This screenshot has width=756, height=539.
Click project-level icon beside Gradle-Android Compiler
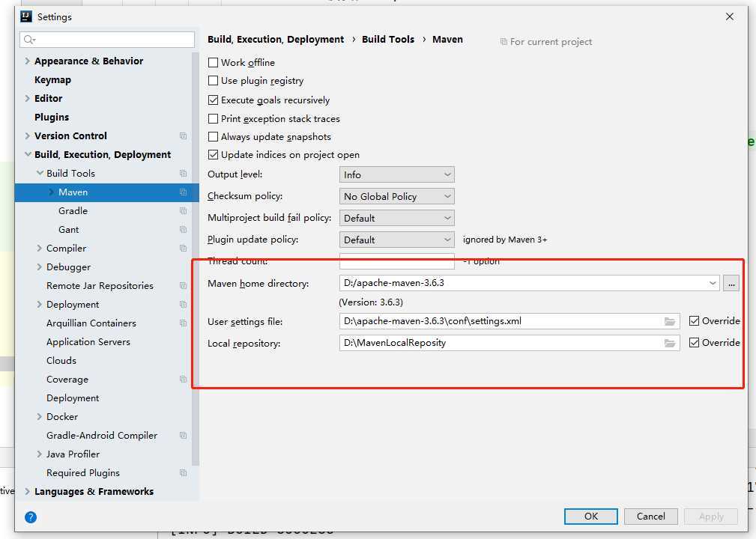(184, 436)
